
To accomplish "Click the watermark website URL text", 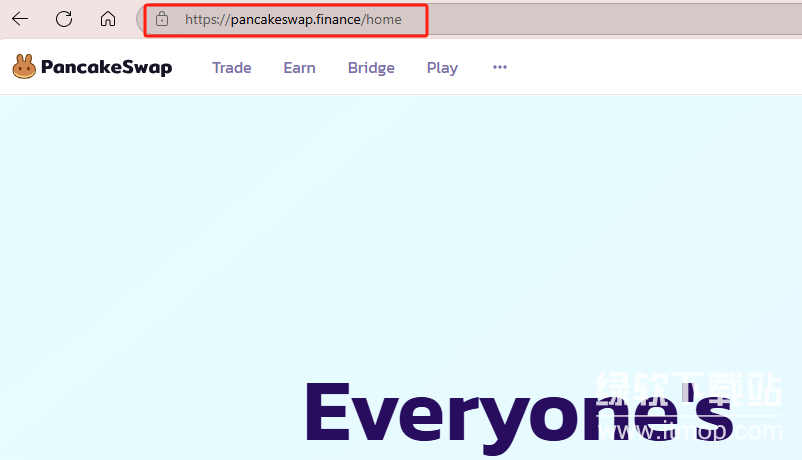I will 690,432.
